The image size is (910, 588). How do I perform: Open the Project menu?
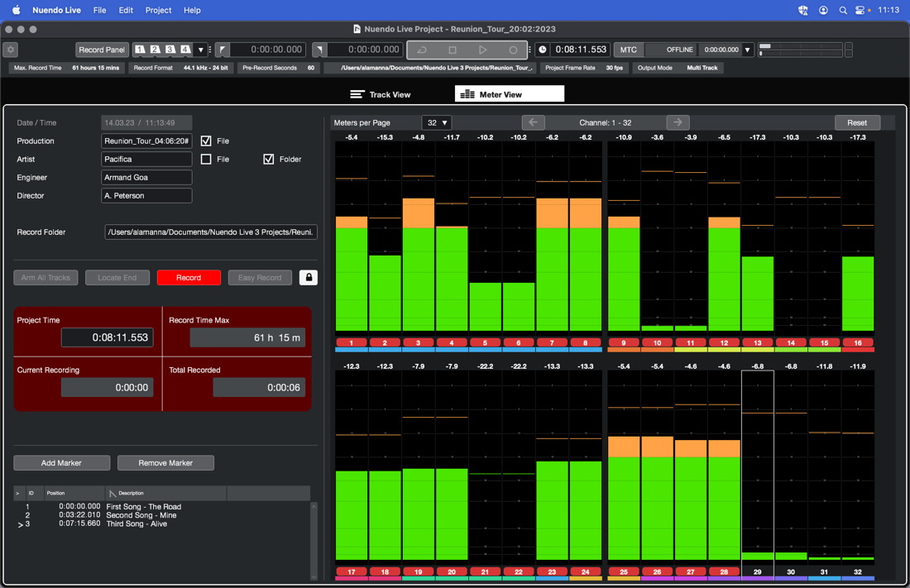(x=158, y=10)
